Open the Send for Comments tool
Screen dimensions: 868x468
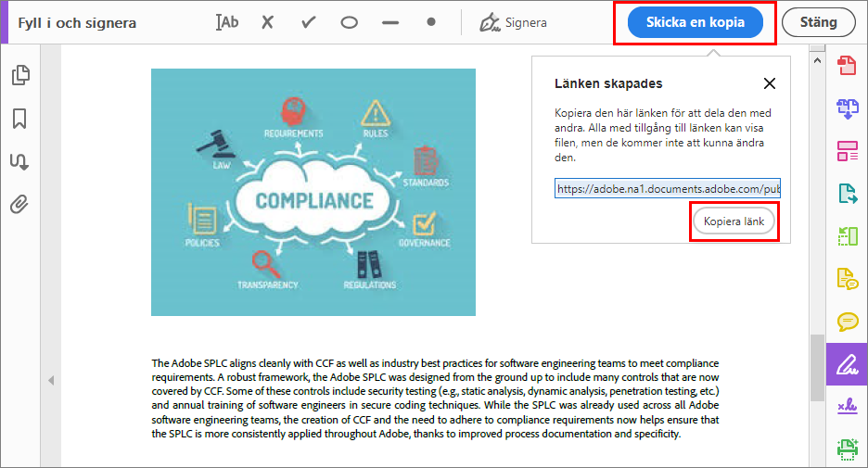(x=847, y=278)
